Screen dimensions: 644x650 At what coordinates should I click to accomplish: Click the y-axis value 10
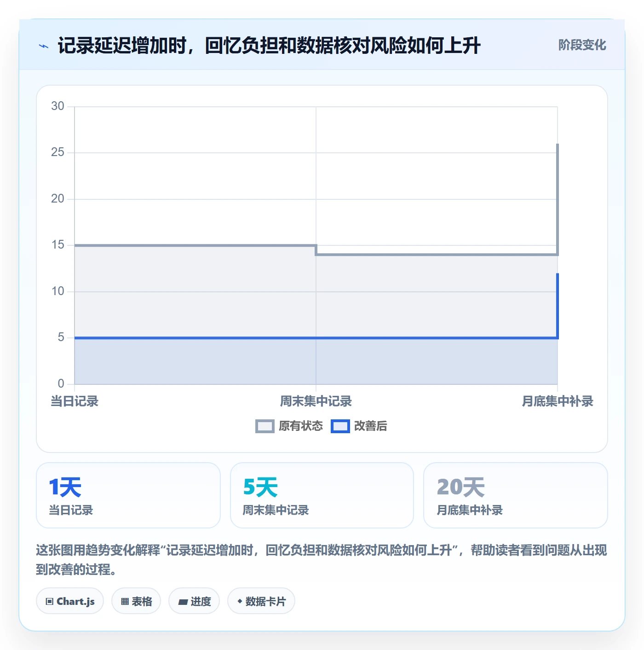pos(57,291)
